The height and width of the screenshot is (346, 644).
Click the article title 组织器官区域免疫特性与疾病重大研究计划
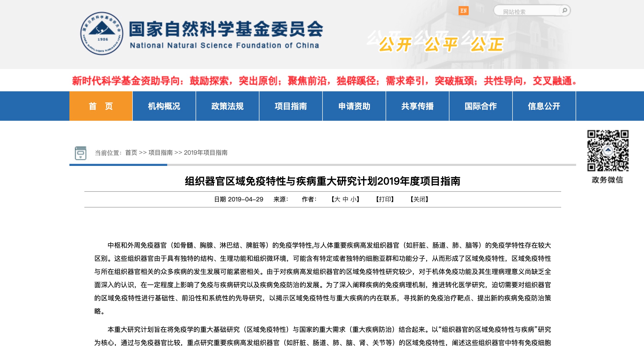[x=322, y=181]
